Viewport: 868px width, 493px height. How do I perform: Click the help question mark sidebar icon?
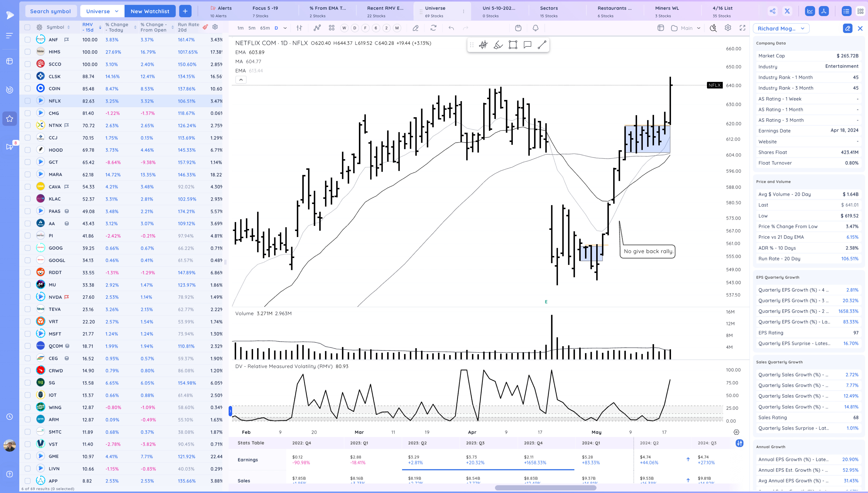[10, 474]
